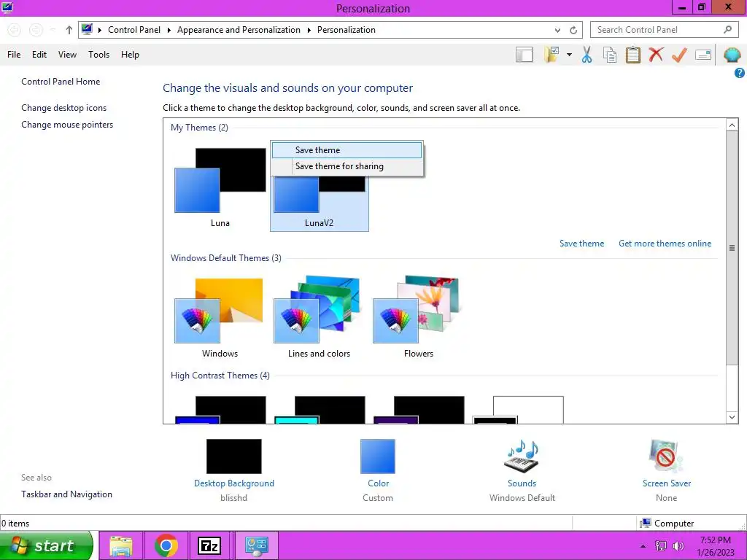Image resolution: width=747 pixels, height=560 pixels.
Task: Expand the arrow after Control Panel breadcrumb
Action: (x=169, y=30)
